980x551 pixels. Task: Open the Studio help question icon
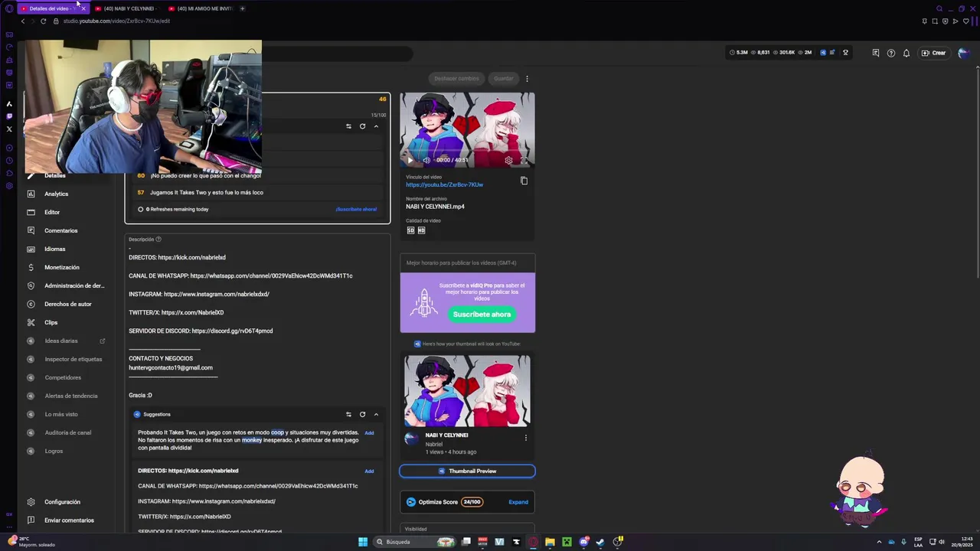[890, 53]
